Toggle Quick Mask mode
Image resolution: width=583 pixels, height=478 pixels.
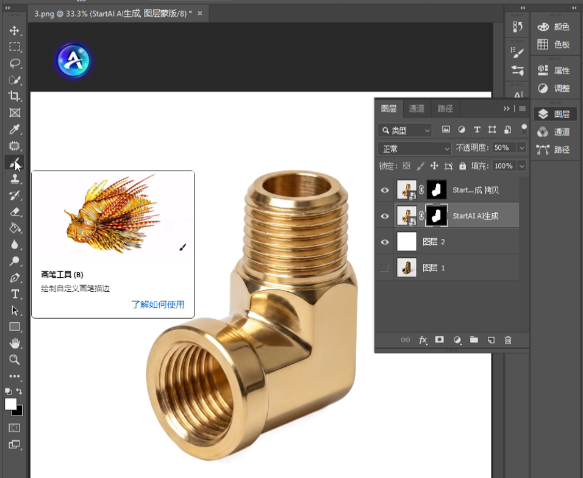(15, 428)
